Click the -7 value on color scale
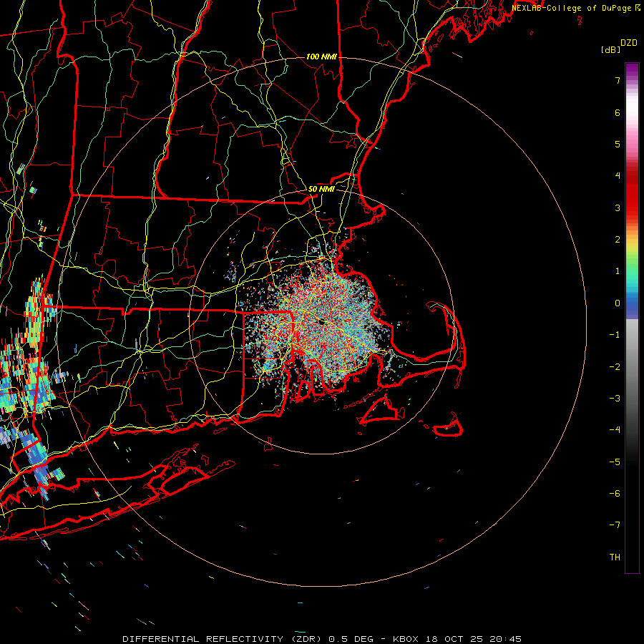This screenshot has height=644, width=644. [x=615, y=525]
